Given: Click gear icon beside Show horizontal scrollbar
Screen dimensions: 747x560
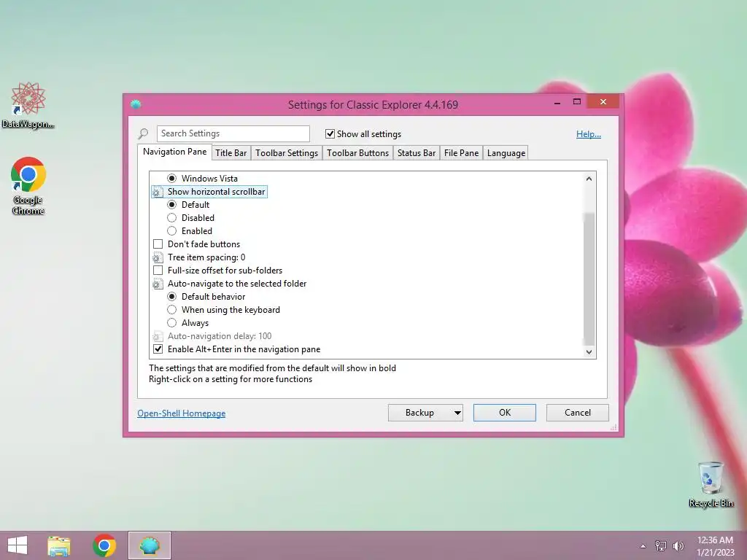Looking at the screenshot, I should click(x=158, y=192).
